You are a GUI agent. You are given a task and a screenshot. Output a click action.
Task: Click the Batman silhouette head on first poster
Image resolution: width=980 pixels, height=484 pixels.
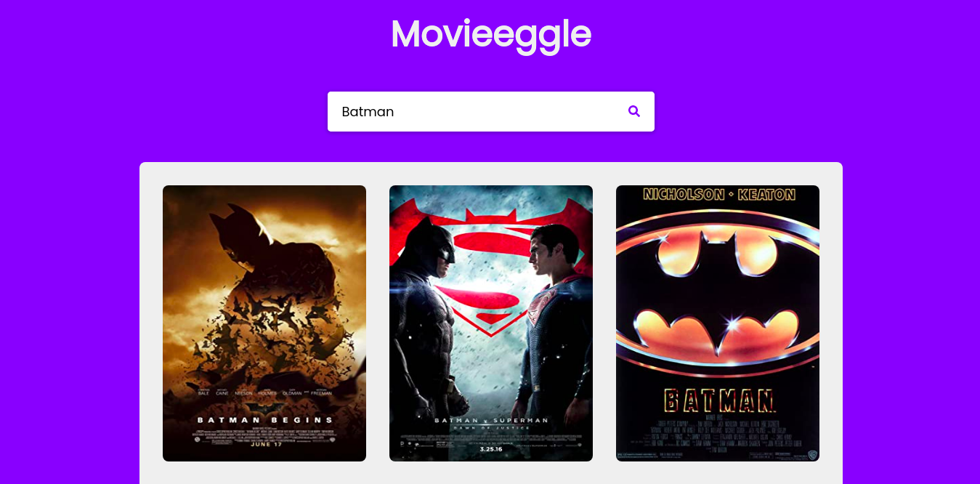coord(240,234)
